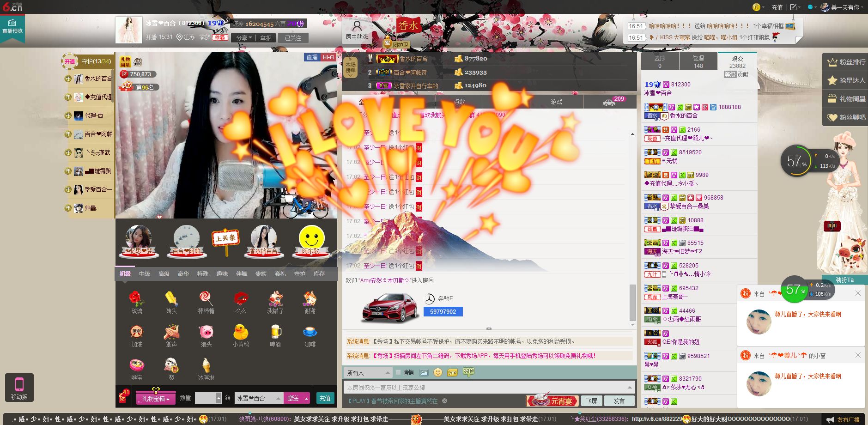Image resolution: width=868 pixels, height=425 pixels.
Task: Open the 礼物周星 panel
Action: [x=845, y=99]
